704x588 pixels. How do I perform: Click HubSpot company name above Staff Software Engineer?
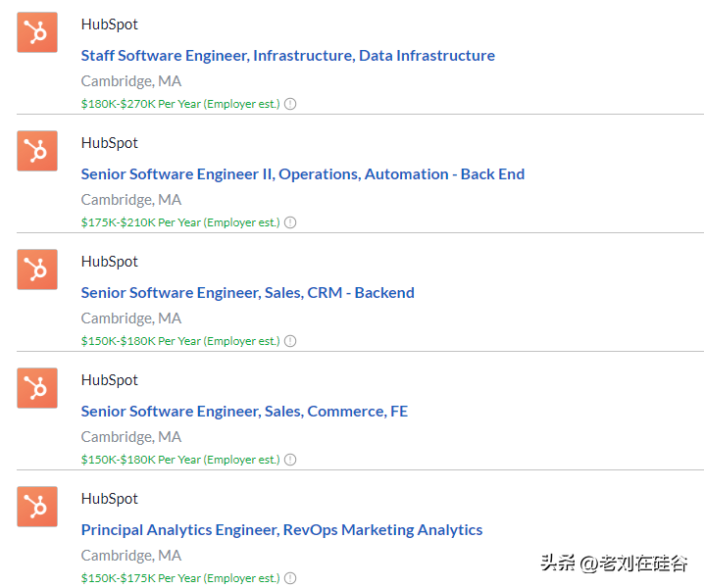[x=109, y=24]
